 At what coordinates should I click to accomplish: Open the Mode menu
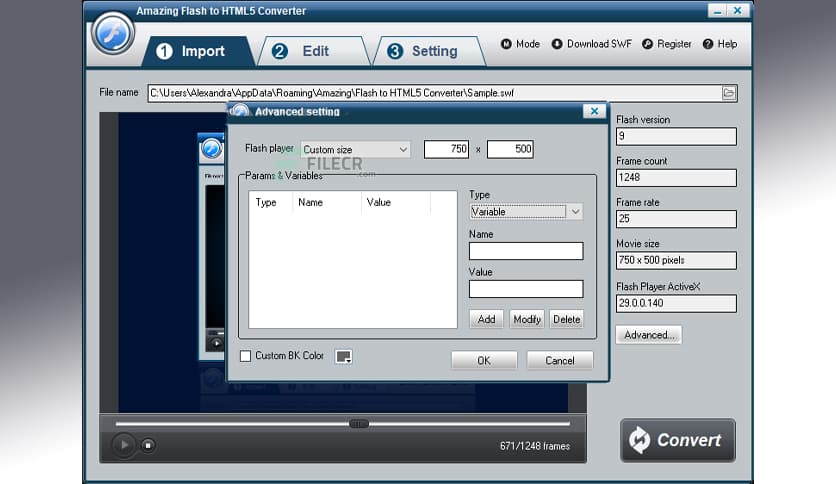(520, 44)
